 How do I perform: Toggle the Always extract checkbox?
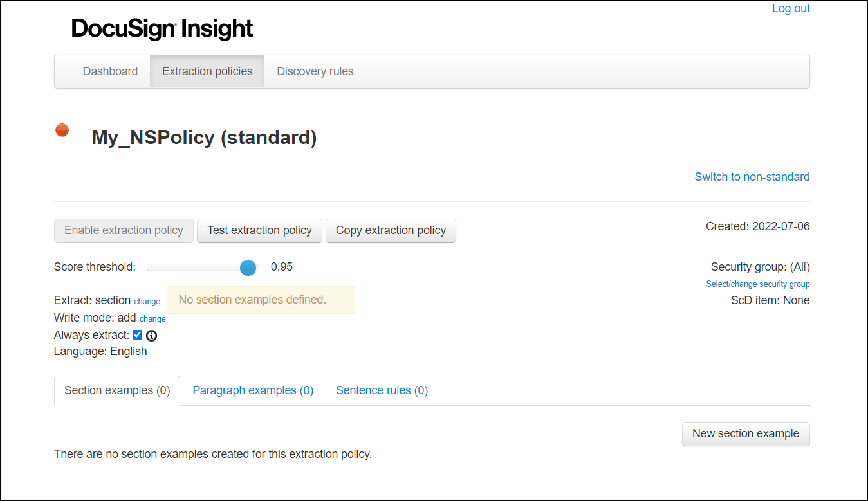point(137,334)
